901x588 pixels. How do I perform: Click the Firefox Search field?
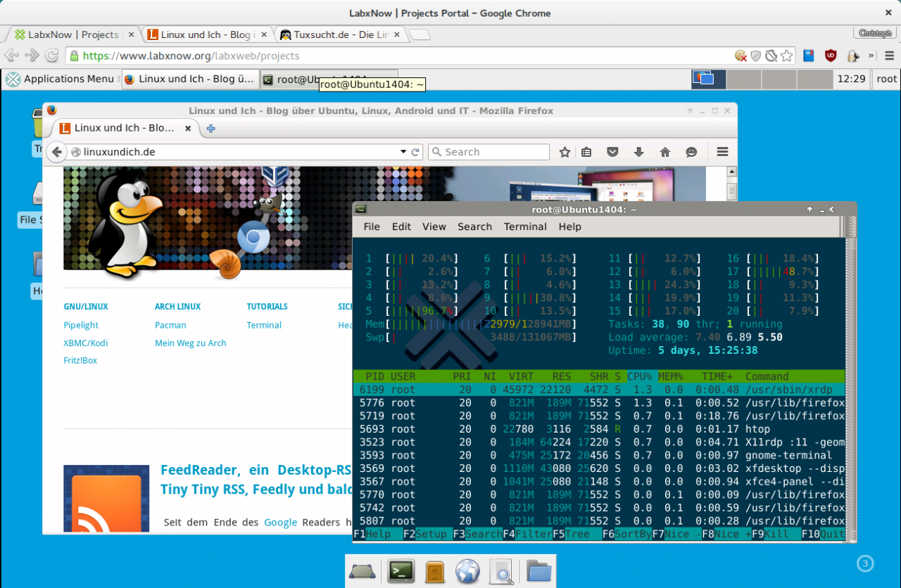pos(489,152)
